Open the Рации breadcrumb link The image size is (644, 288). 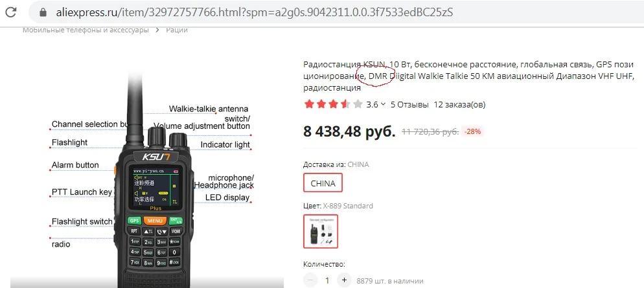(177, 30)
